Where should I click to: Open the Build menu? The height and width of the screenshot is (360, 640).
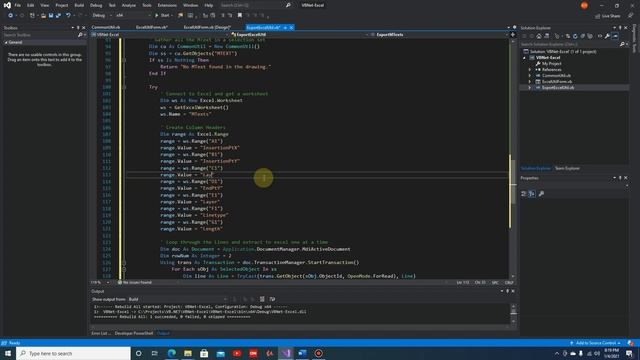click(x=79, y=5)
